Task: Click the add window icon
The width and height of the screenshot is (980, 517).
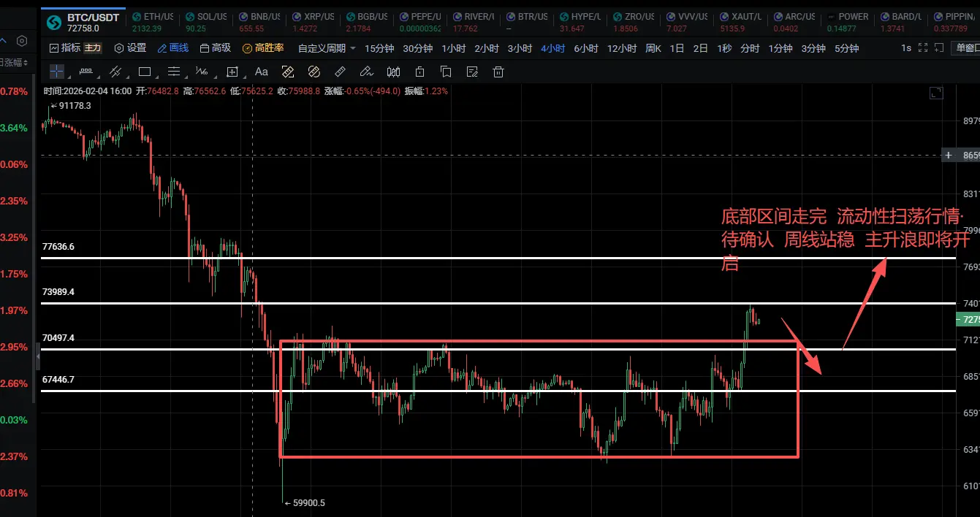Action: pyautogui.click(x=938, y=48)
